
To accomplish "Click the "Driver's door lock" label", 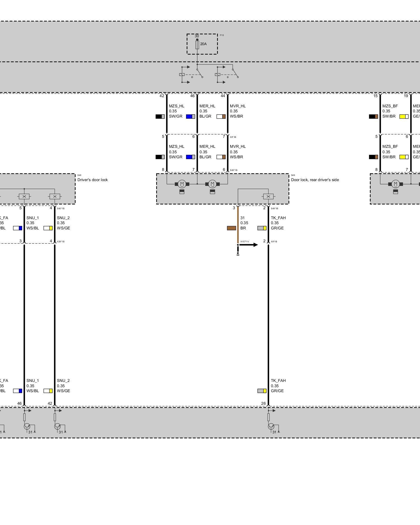I will coord(92,180).
